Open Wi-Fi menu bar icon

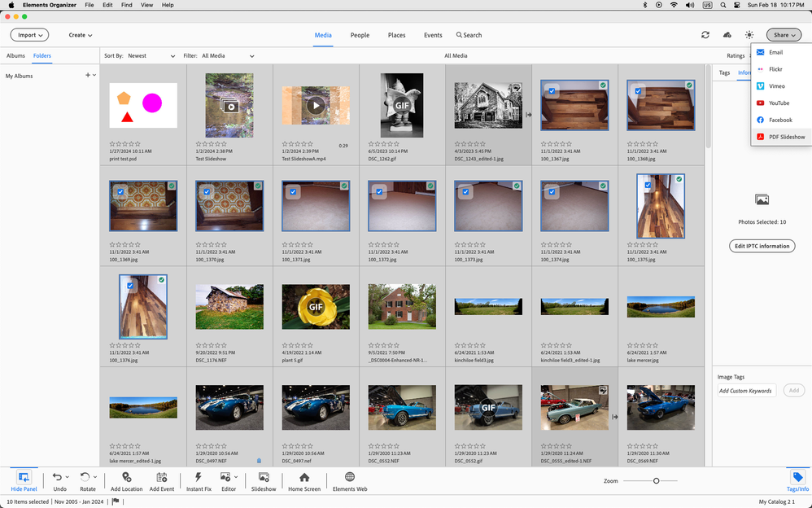[x=673, y=5]
